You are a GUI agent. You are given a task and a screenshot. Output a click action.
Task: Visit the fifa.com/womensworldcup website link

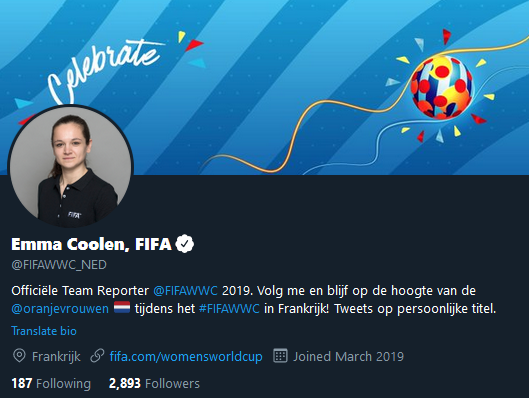click(186, 357)
